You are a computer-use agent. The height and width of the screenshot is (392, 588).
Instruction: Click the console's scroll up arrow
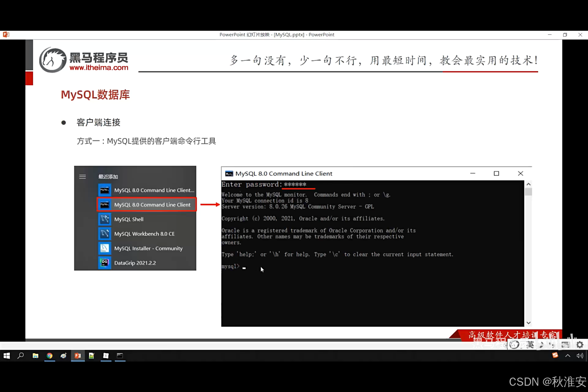coord(528,184)
